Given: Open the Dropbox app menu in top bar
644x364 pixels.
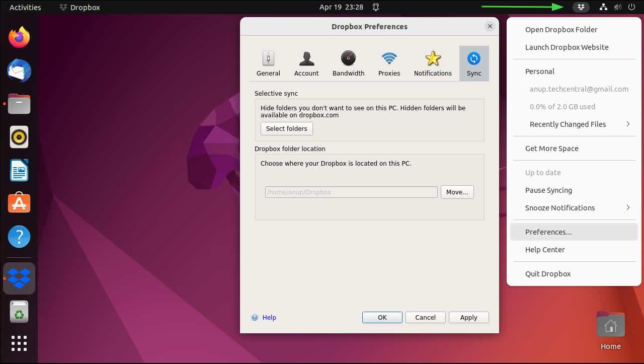Looking at the screenshot, I should pyautogui.click(x=79, y=7).
